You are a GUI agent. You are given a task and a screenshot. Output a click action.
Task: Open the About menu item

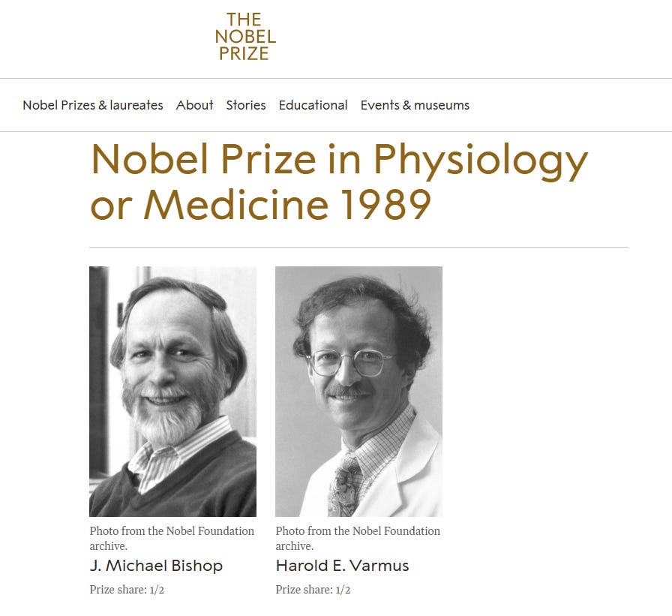point(194,105)
